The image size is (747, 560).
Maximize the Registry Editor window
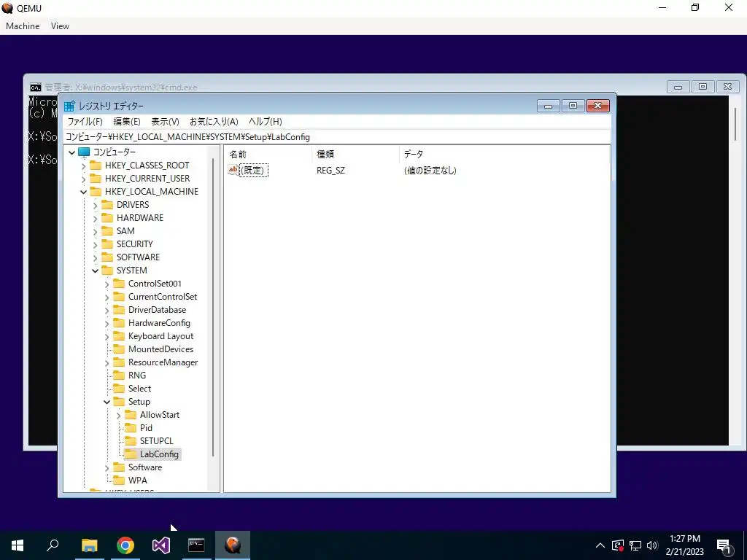coord(573,106)
